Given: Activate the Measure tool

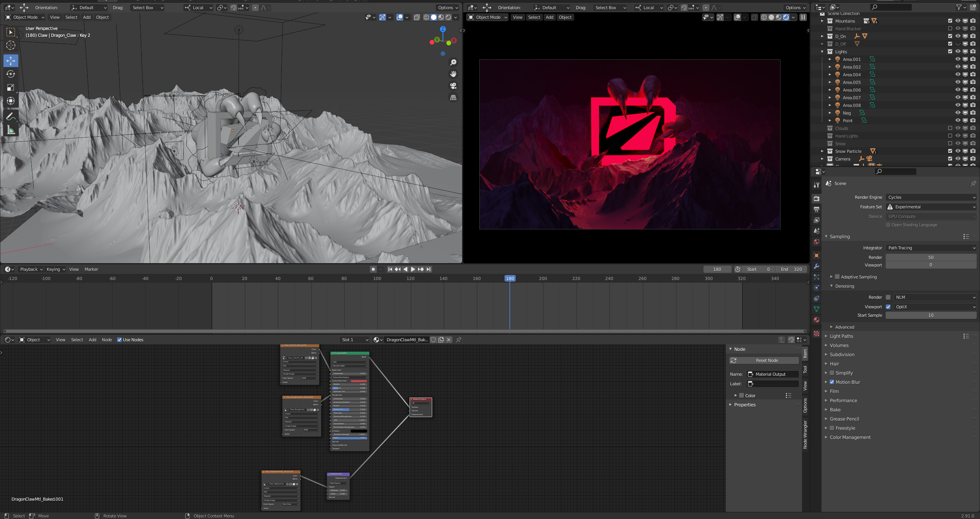Looking at the screenshot, I should 11,130.
